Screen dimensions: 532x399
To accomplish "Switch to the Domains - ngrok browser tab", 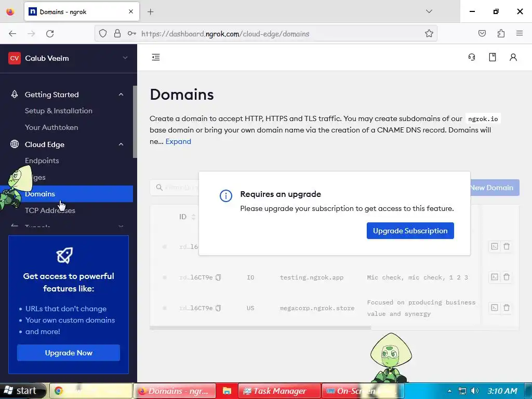I will 82,12.
